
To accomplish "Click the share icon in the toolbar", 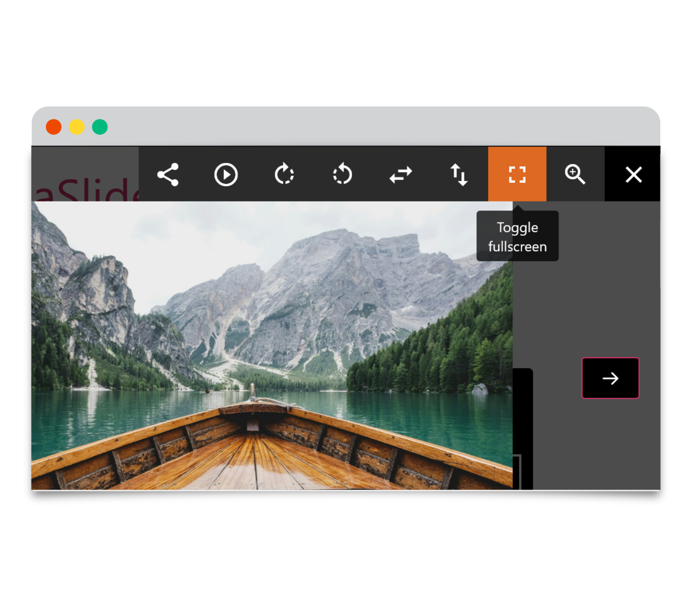I will [x=168, y=174].
